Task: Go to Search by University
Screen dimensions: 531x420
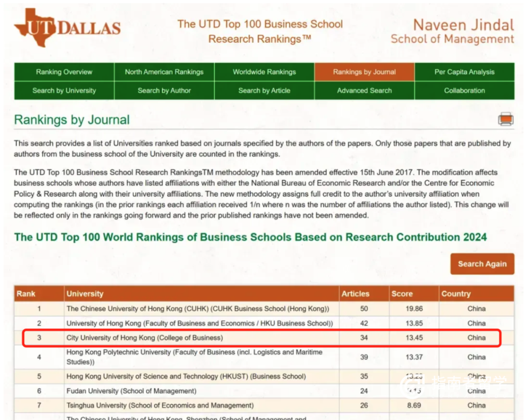Action: 64,91
